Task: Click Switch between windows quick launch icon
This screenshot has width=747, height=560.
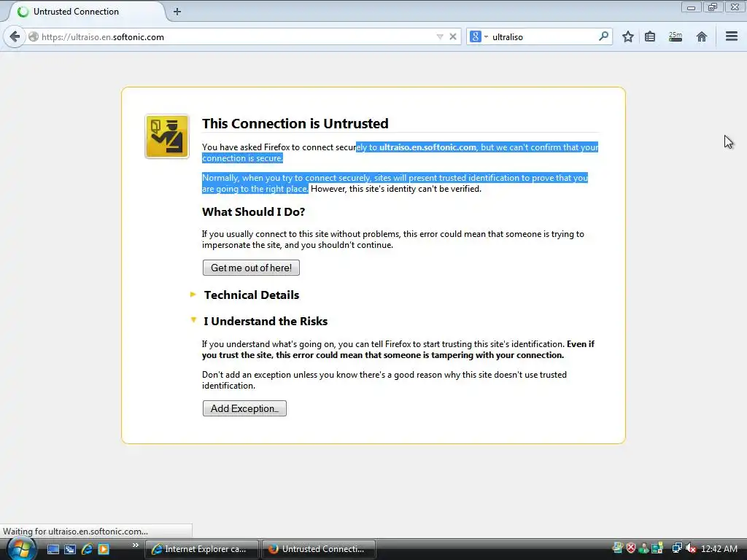Action: [69, 549]
